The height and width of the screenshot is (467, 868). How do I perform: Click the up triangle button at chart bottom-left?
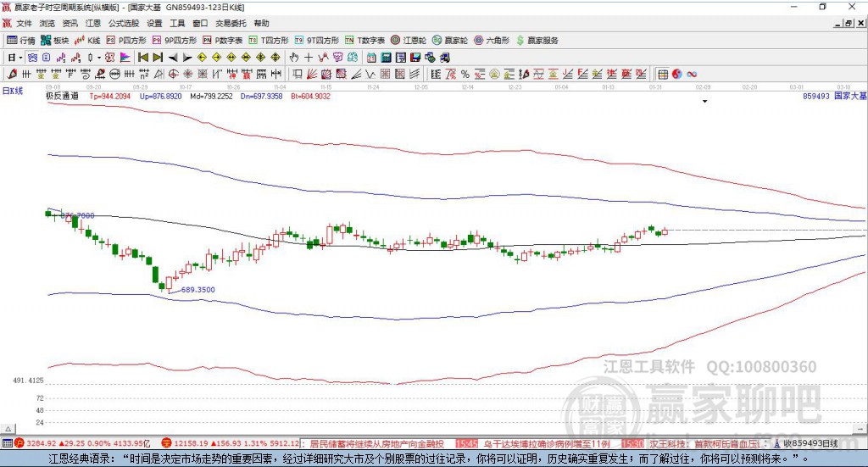coord(8,429)
